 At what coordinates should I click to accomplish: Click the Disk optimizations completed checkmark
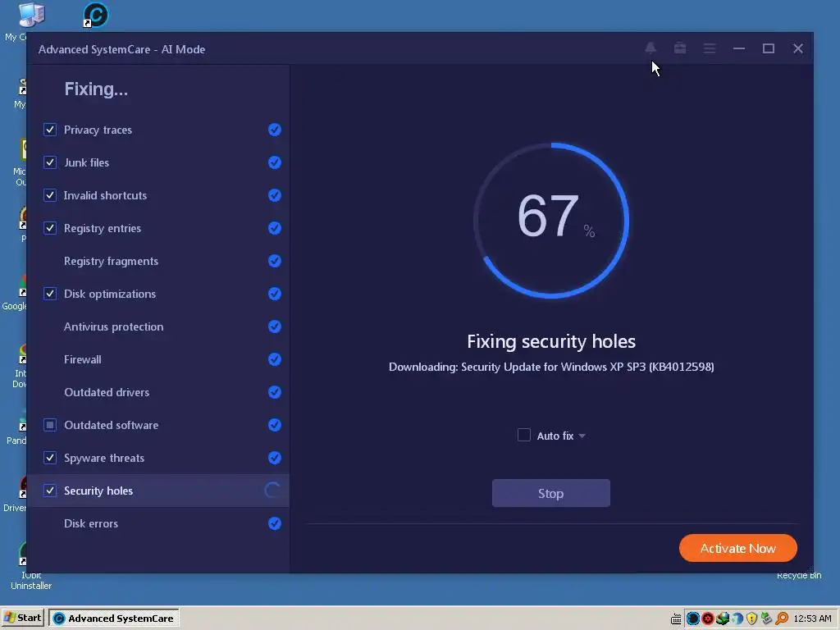(274, 294)
